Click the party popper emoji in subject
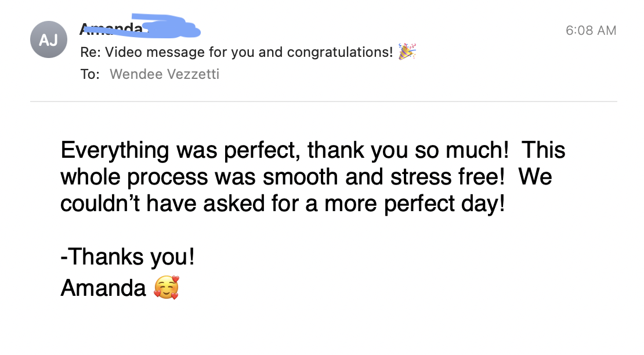 (x=407, y=52)
